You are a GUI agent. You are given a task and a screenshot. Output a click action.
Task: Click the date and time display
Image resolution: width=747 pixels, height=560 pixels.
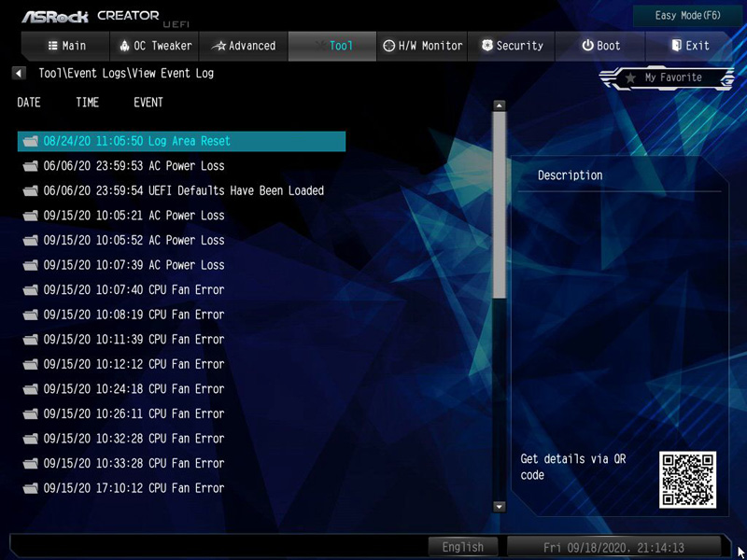point(613,547)
